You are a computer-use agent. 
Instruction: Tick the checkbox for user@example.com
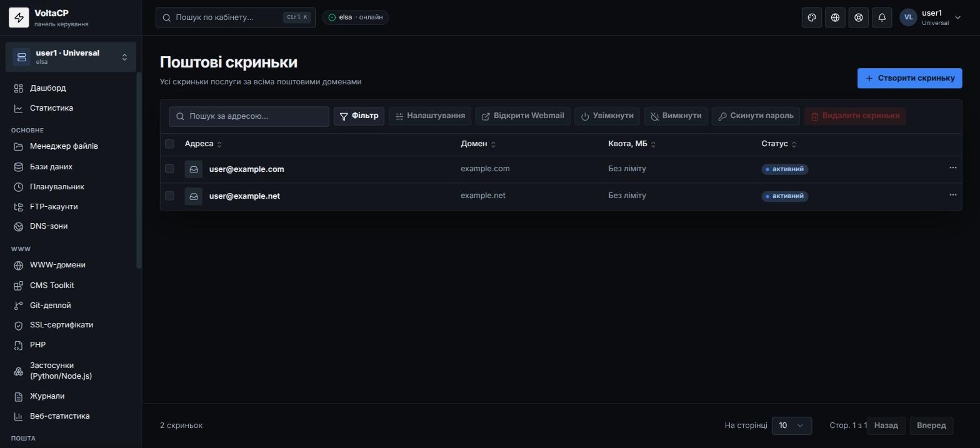(169, 169)
